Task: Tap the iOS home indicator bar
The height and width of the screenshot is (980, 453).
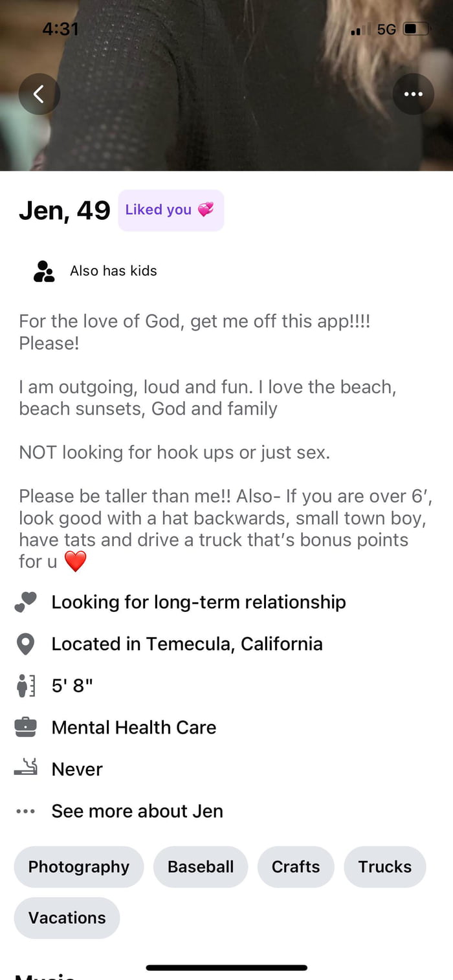Action: (x=226, y=968)
